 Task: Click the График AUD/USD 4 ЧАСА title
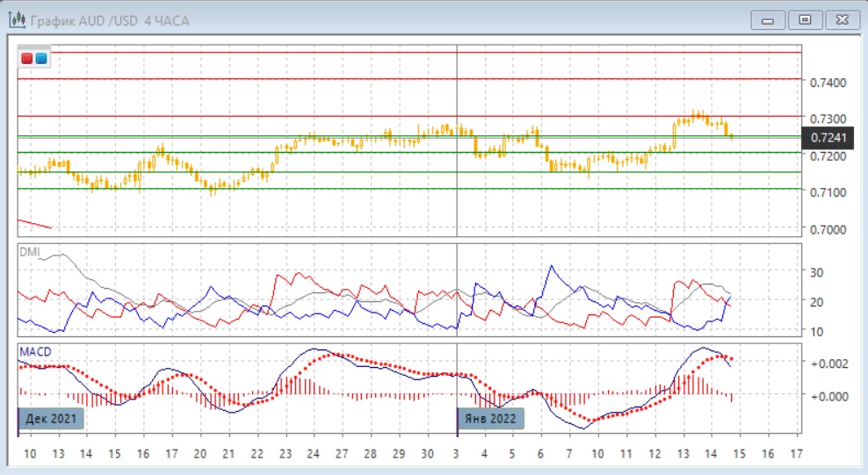110,19
